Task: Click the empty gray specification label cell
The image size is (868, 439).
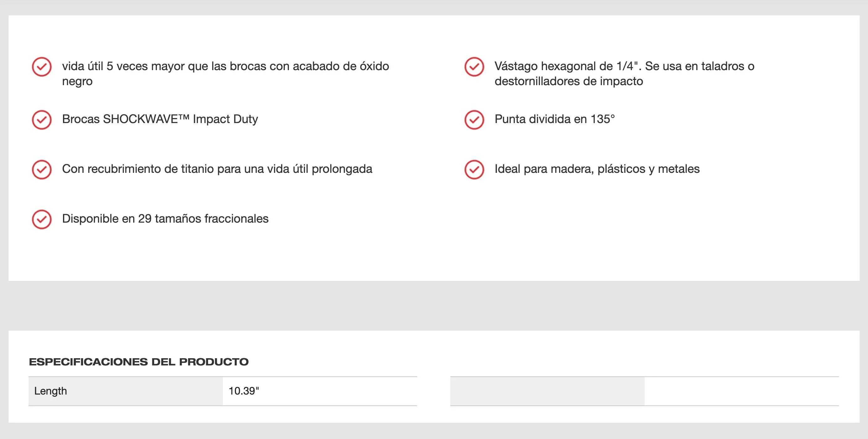Action: pos(547,391)
